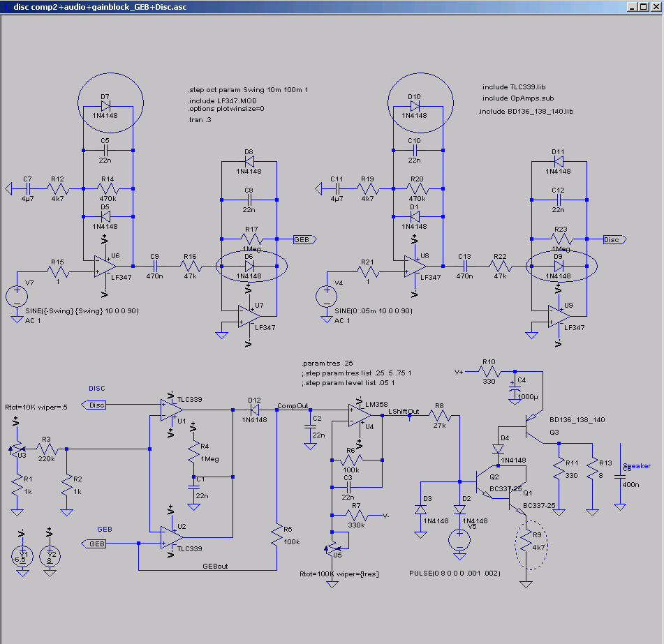Viewport: 664px width, 644px height.
Task: Select the C4 1000µ electrolytic capacitor
Action: tap(515, 389)
